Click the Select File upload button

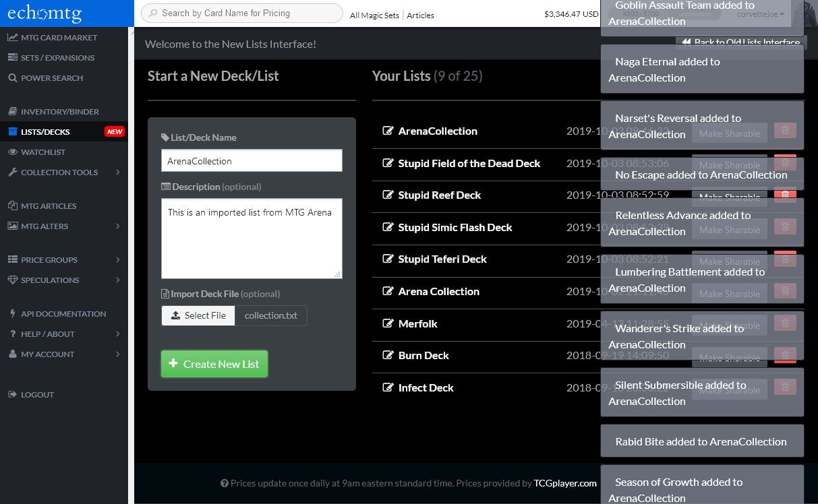(198, 315)
